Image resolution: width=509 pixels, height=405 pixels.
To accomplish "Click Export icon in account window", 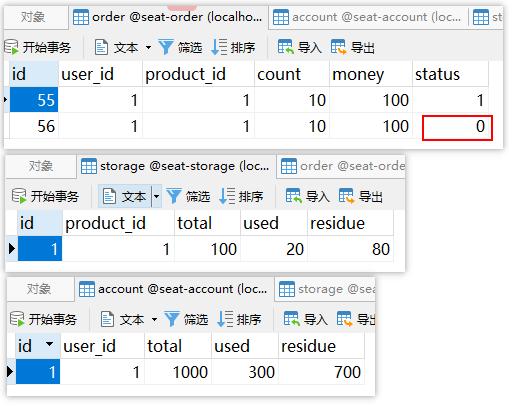I will coord(345,319).
